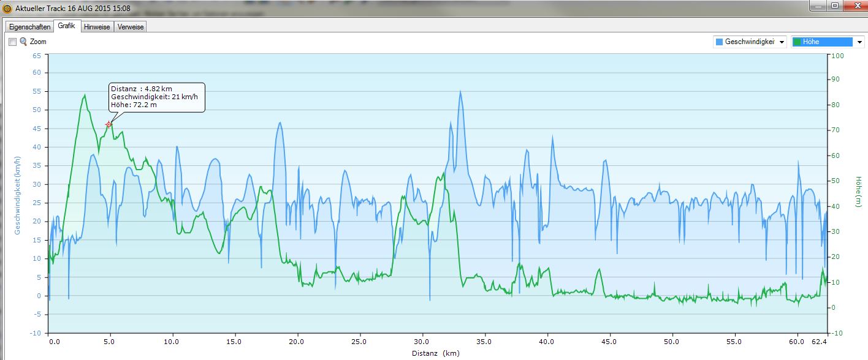Click the Höhe (m) right axis label
The height and width of the screenshot is (360, 868).
pos(858,192)
